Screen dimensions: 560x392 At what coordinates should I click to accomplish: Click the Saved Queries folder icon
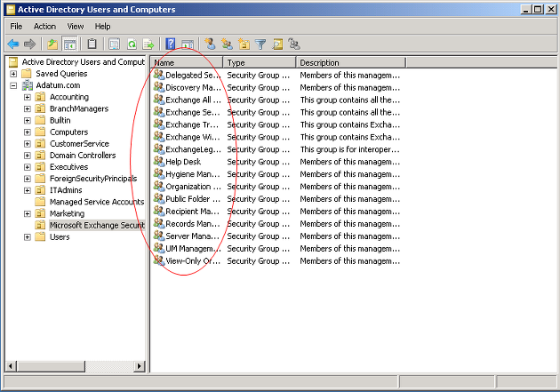click(27, 74)
